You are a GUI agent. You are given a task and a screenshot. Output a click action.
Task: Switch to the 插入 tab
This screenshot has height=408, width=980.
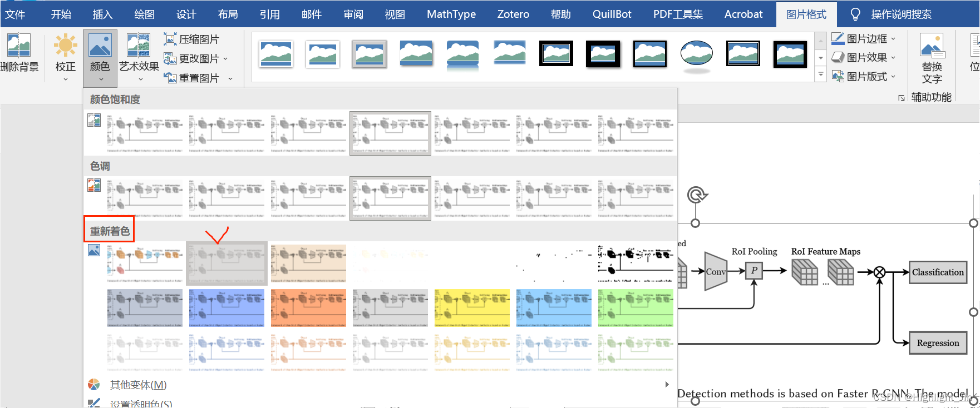coord(102,14)
